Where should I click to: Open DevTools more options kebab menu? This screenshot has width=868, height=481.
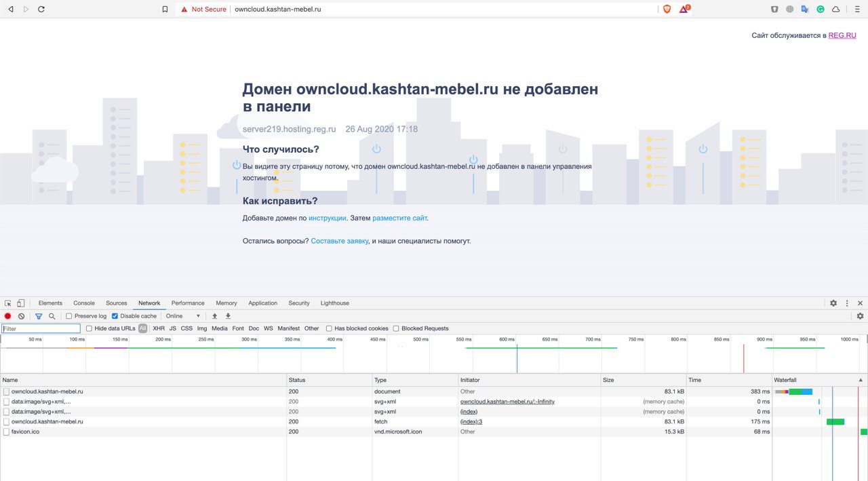pyautogui.click(x=847, y=303)
